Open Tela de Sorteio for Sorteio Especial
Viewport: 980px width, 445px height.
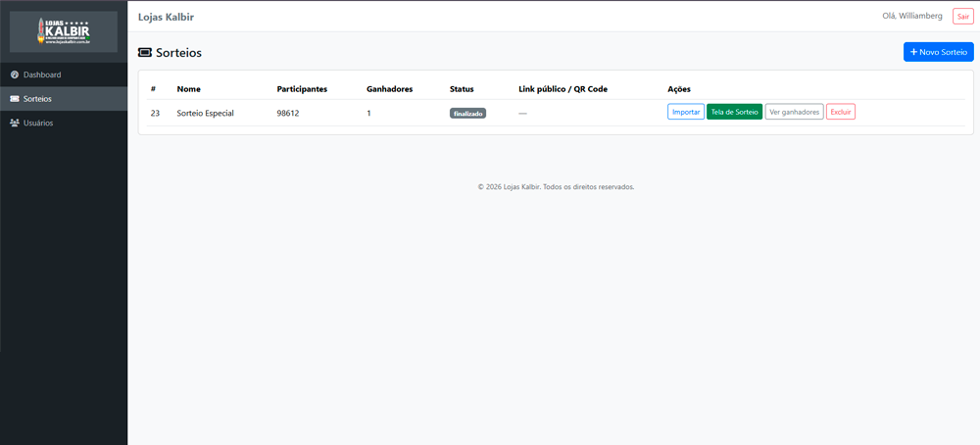[x=734, y=112]
